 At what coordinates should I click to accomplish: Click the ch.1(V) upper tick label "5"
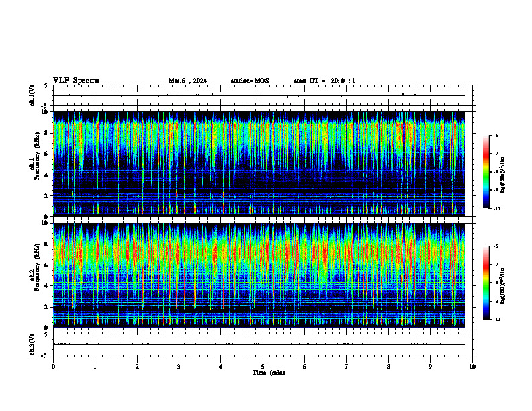click(x=46, y=85)
